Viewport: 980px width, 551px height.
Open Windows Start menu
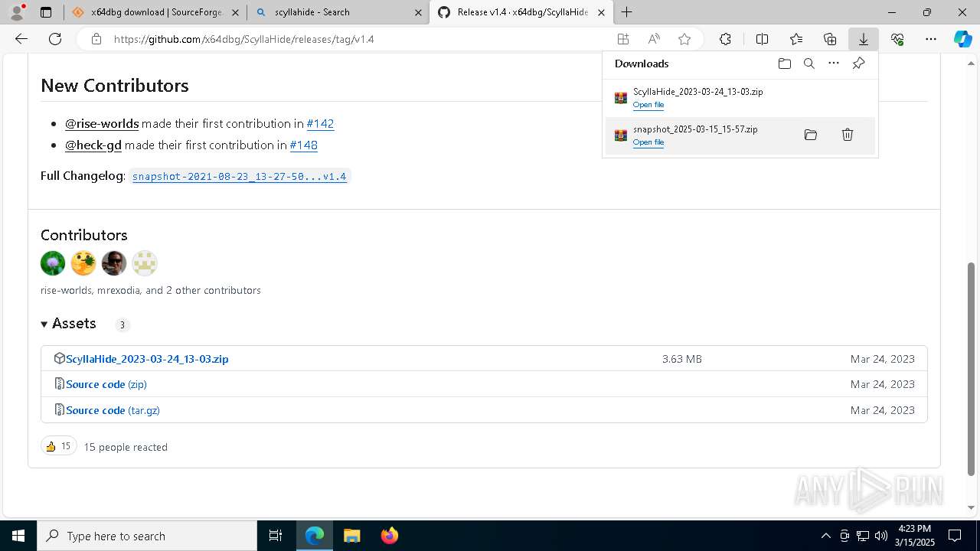[x=18, y=536]
